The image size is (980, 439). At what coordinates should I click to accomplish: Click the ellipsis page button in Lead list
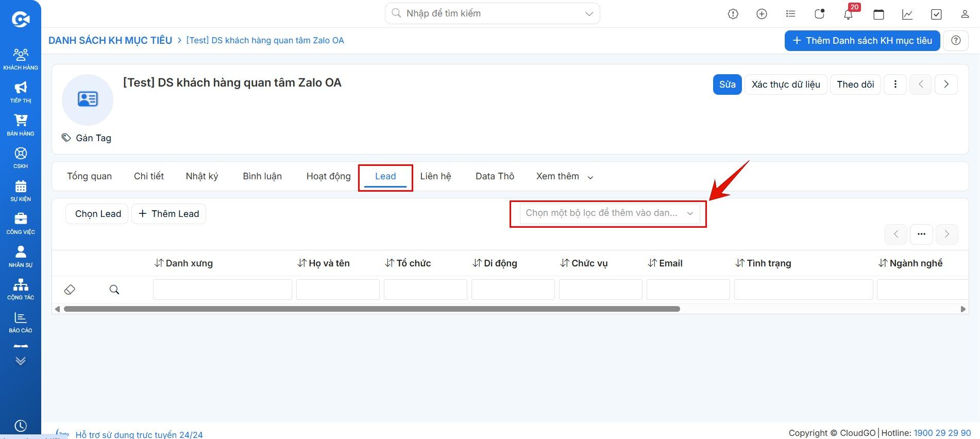(922, 234)
